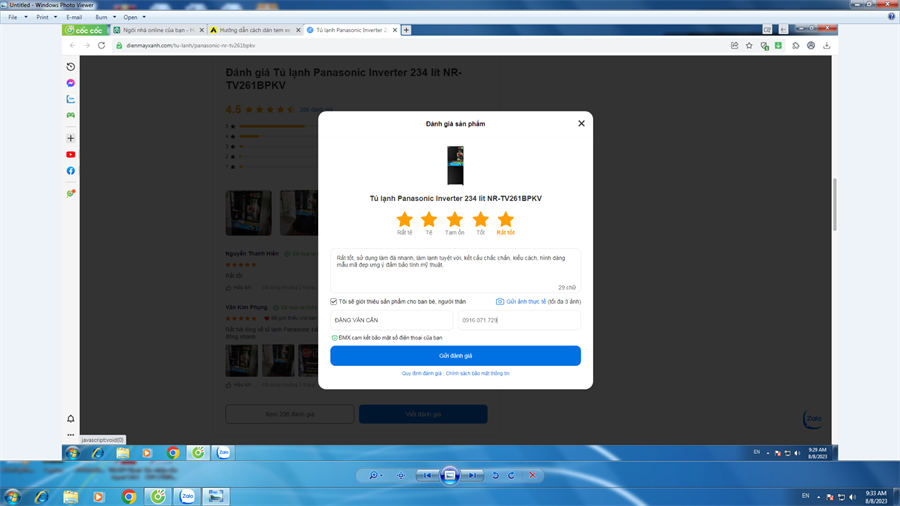900x506 pixels.
Task: Click the share page icon in address bar
Action: [734, 45]
